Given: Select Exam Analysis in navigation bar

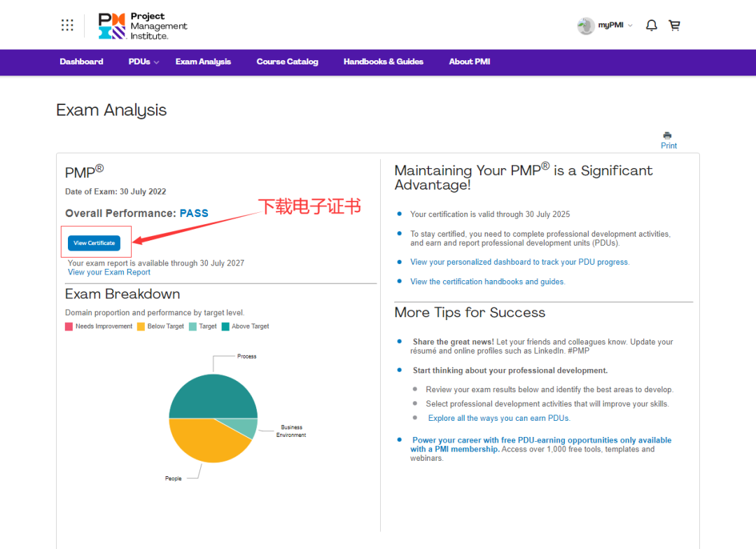Looking at the screenshot, I should point(203,62).
